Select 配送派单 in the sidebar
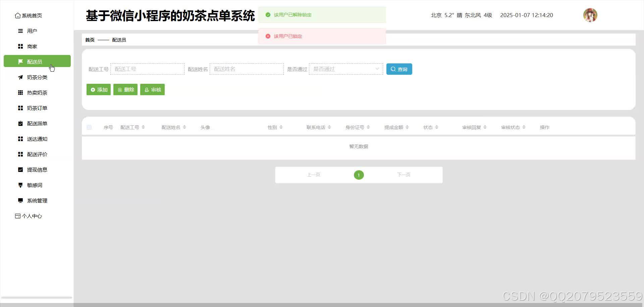This screenshot has height=307, width=644. [37, 123]
